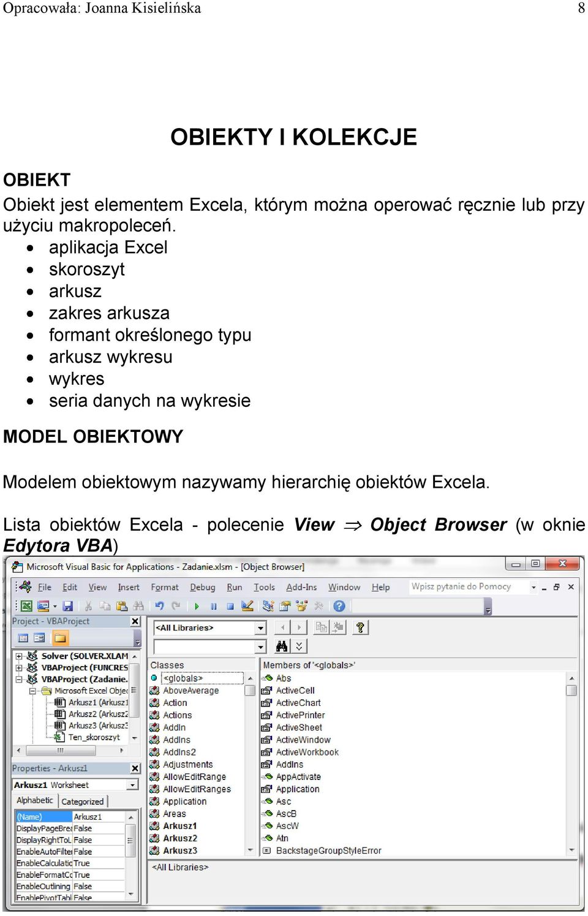This screenshot has width=588, height=916.
Task: Open the Arkusz1 Worksheet object dropdown
Action: (x=133, y=785)
